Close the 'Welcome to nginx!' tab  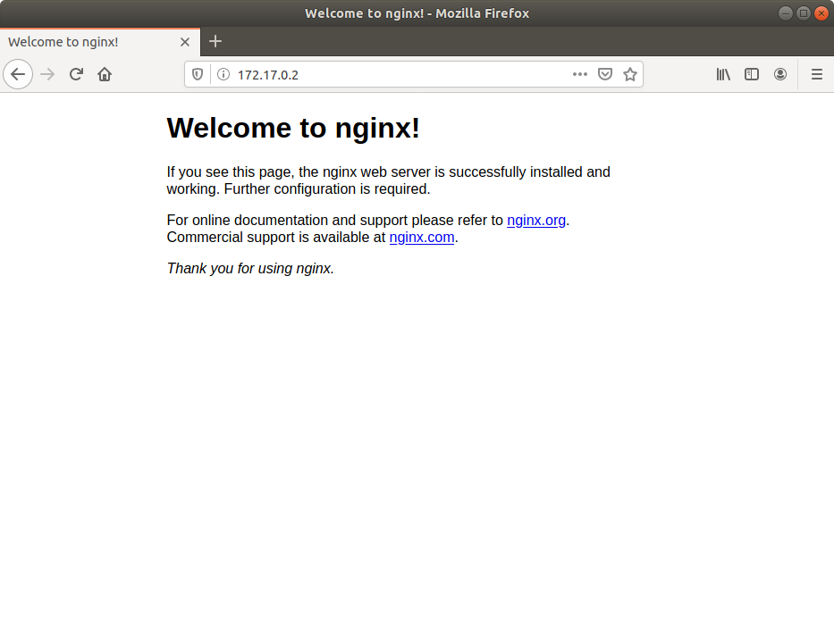tap(185, 42)
